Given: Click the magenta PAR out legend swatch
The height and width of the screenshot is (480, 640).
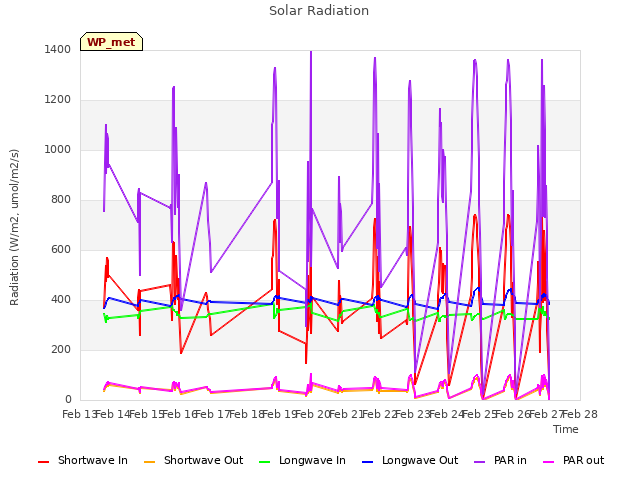Looking at the screenshot, I should 549,462.
